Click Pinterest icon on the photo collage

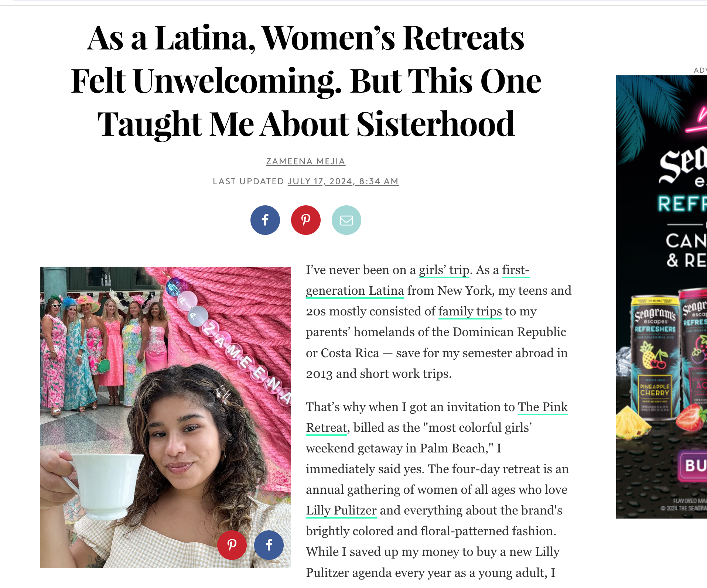232,545
